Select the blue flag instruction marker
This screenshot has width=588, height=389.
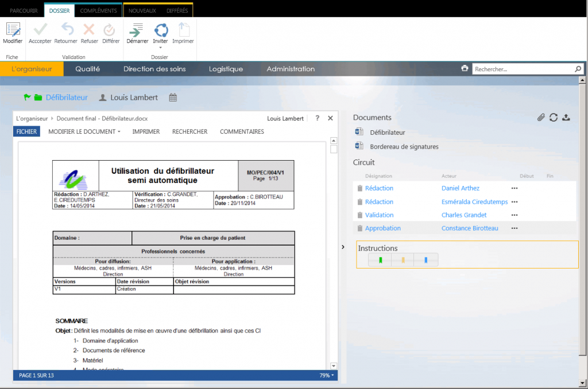click(425, 260)
